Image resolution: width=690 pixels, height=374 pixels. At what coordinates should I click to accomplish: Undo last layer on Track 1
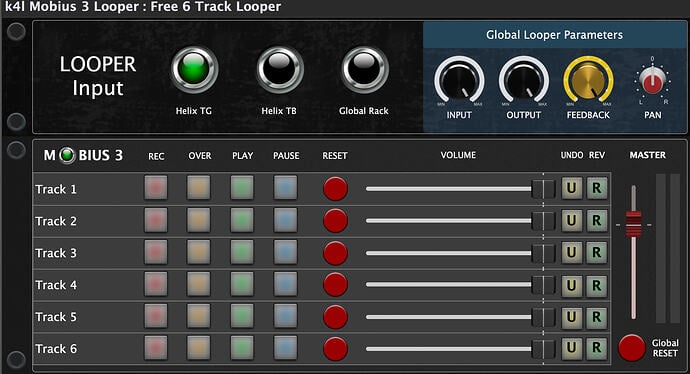pyautogui.click(x=572, y=188)
